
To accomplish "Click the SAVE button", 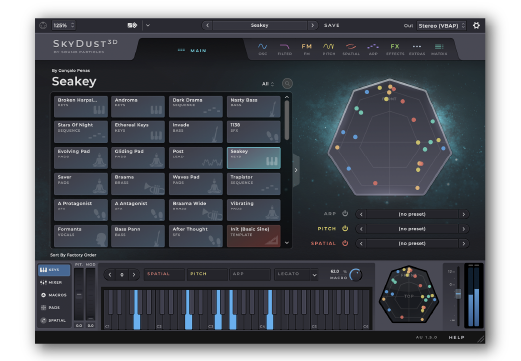I will pyautogui.click(x=332, y=25).
